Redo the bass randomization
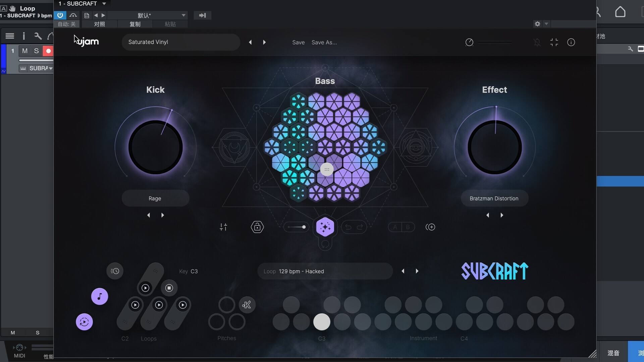 point(360,227)
